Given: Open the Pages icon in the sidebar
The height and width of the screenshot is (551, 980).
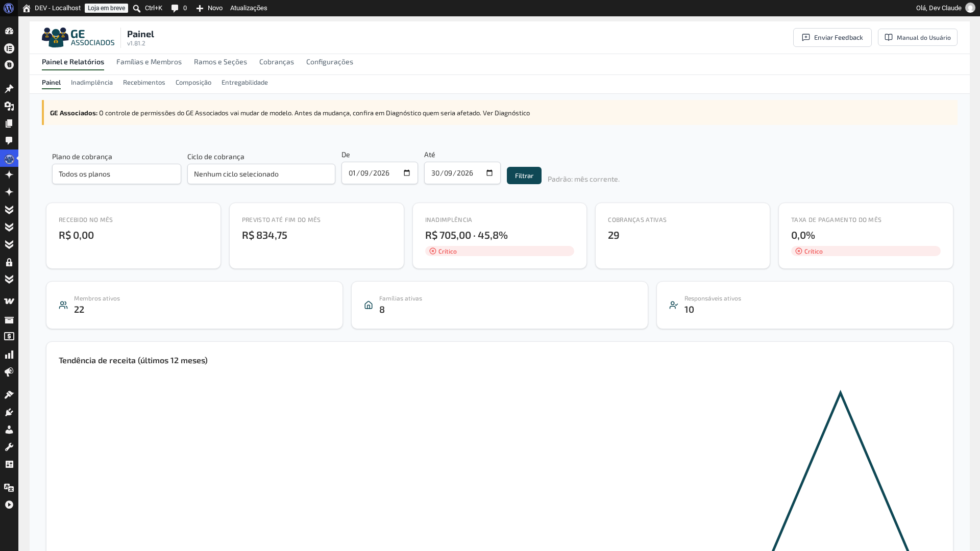Looking at the screenshot, I should coord(9,123).
